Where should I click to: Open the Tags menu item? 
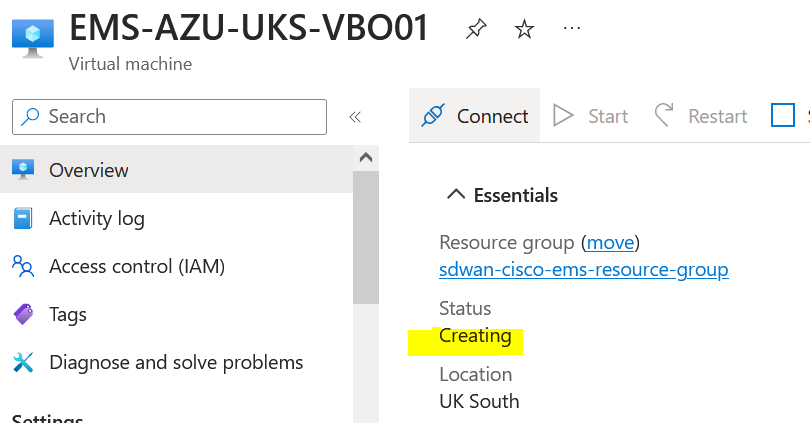pos(176,314)
